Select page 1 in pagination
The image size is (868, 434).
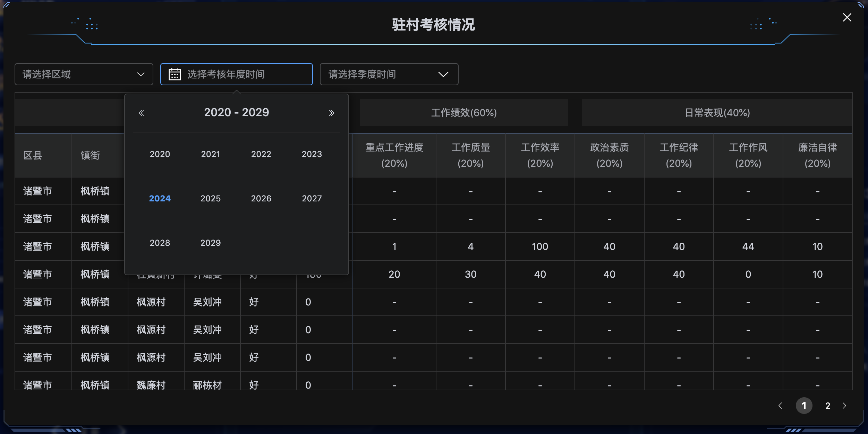point(804,406)
